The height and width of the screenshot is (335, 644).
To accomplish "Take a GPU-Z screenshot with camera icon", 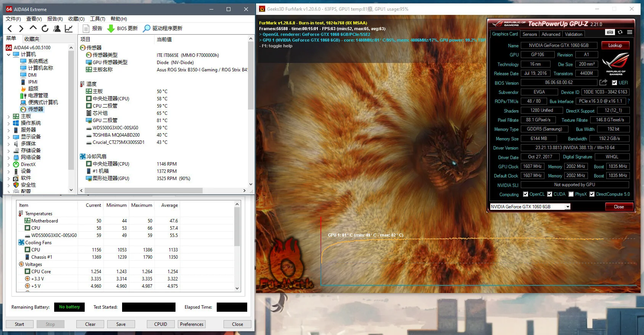I will point(610,32).
